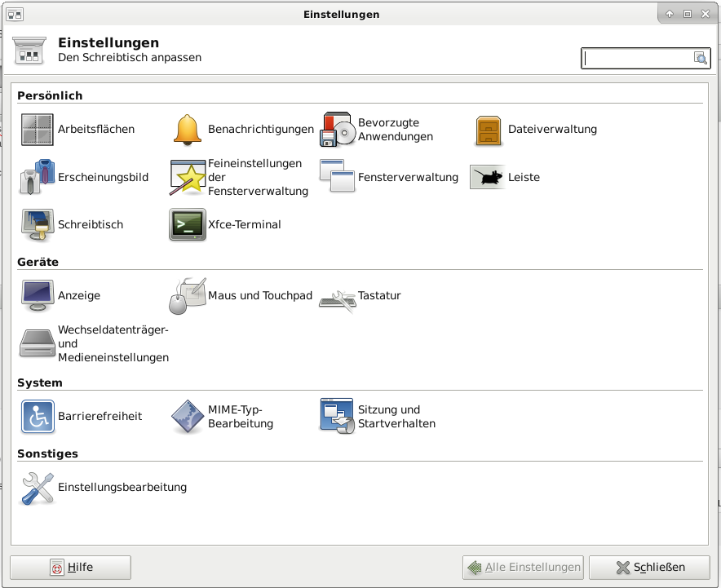Open Schreibtisch monitor paintbrush icon
Screen dimensions: 721x588
[38, 224]
